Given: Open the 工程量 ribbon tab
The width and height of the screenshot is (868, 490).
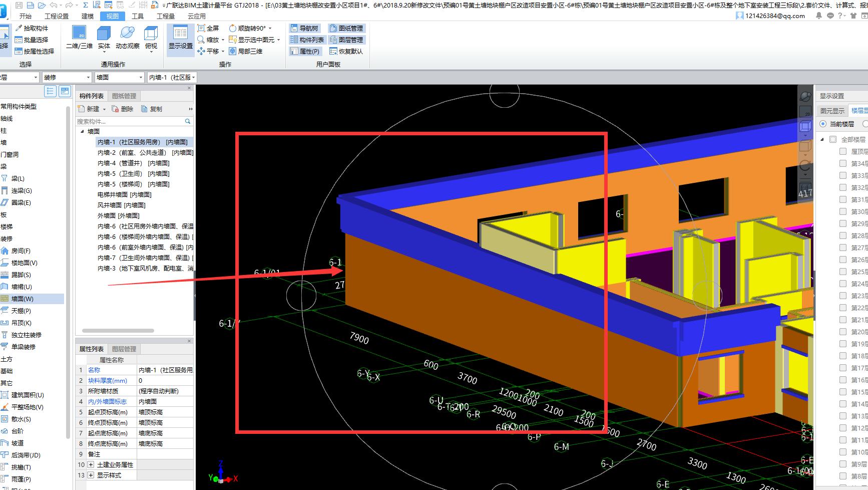Looking at the screenshot, I should coord(166,16).
